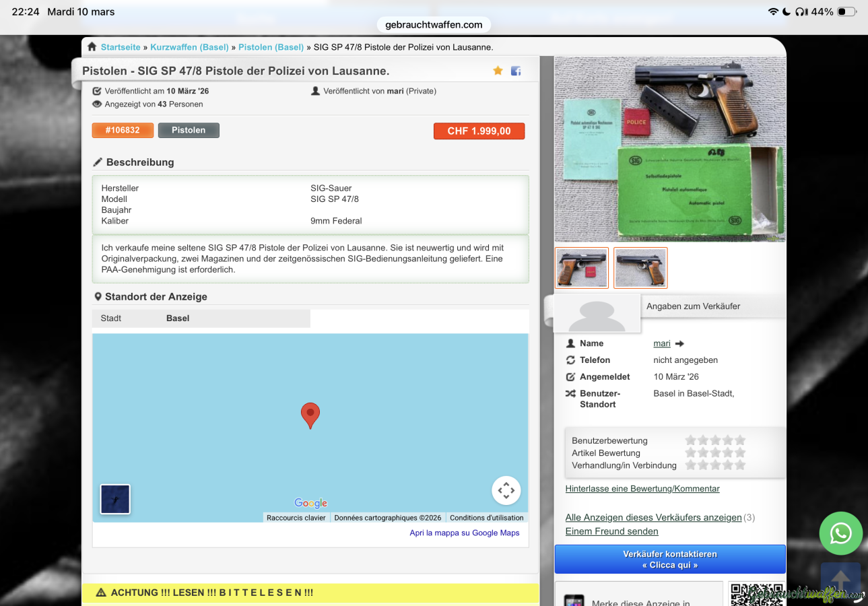Switch map to satellite view thumbnail
The image size is (868, 606).
coord(115,499)
